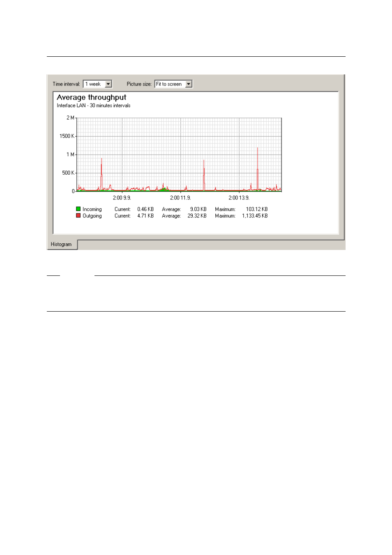Switch to the Histogram tab
Viewport: 392px width, 555px height.
62,244
